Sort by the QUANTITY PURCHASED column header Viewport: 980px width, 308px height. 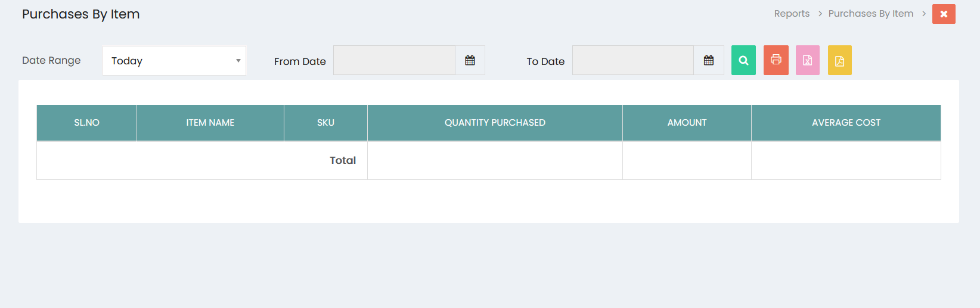[495, 123]
